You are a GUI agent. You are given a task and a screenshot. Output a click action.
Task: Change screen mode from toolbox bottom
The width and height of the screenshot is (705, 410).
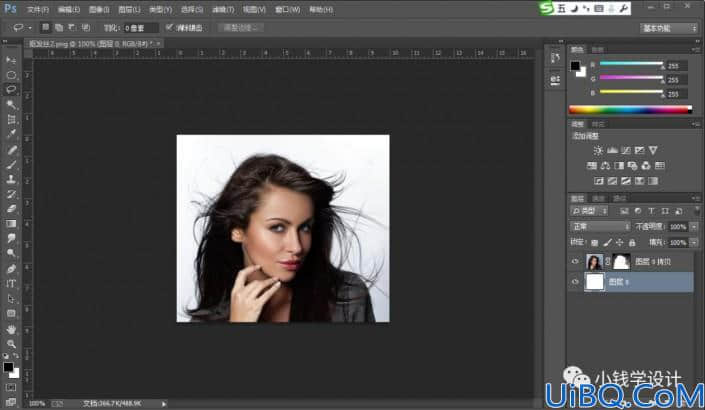click(x=11, y=401)
